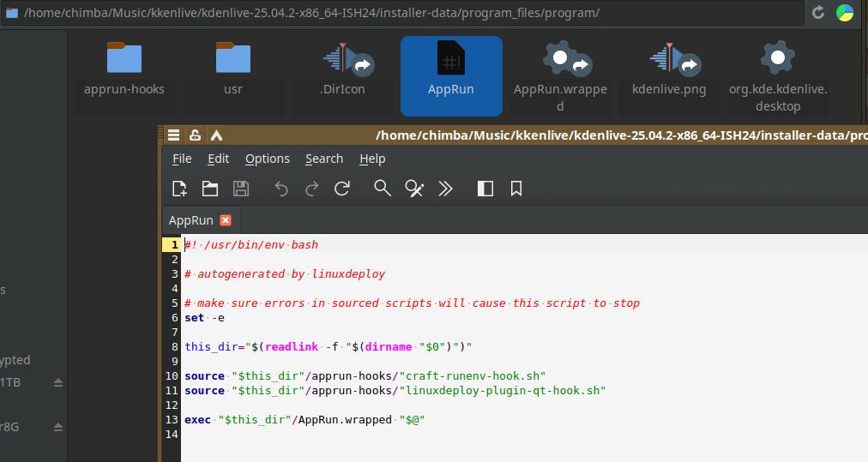Image resolution: width=868 pixels, height=462 pixels.
Task: Select the AppRun.wrapped file
Action: pos(560,75)
